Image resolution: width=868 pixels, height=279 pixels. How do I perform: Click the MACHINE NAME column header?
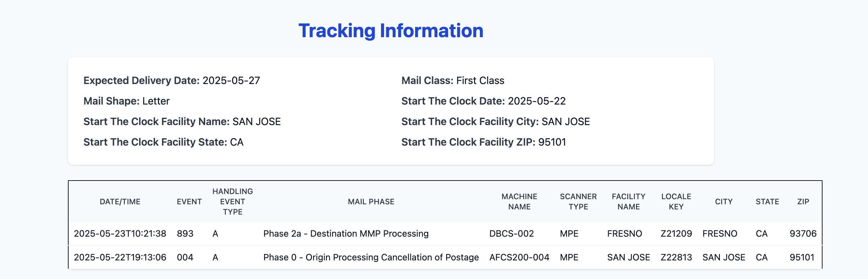tap(519, 201)
